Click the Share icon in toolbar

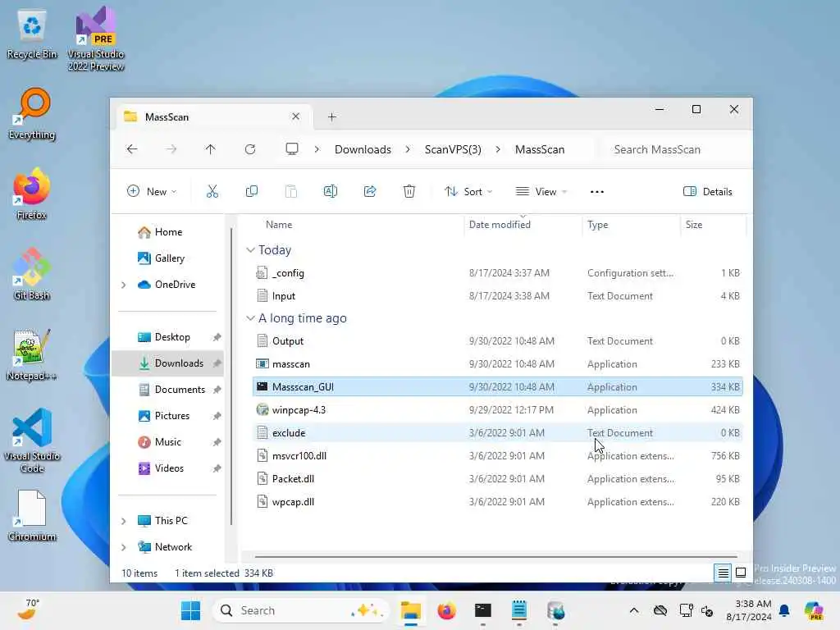(x=370, y=191)
